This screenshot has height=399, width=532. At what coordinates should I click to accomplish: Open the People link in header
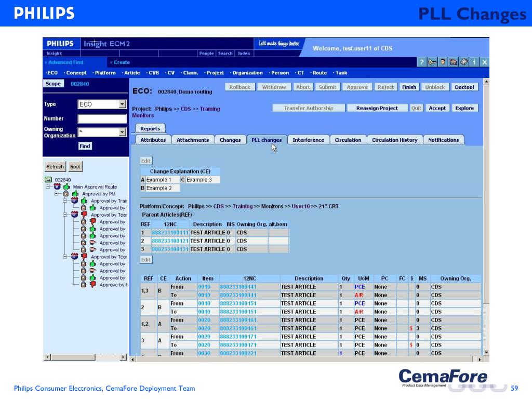(x=206, y=54)
